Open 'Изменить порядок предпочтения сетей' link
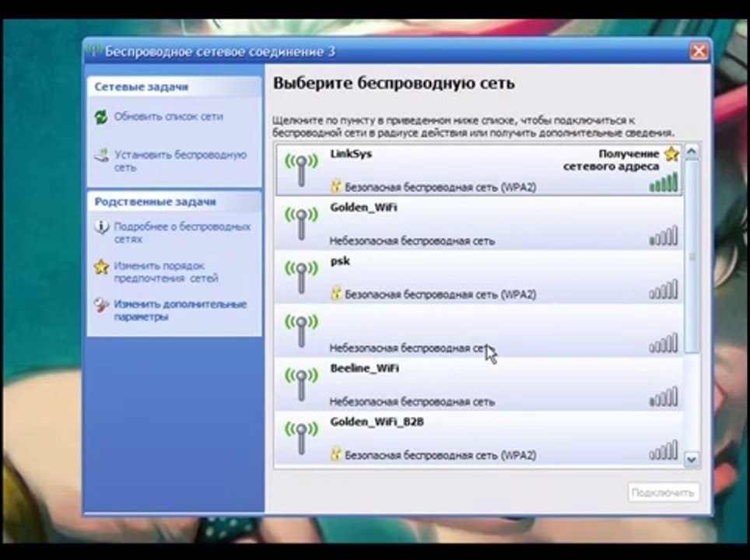 pos(166,272)
